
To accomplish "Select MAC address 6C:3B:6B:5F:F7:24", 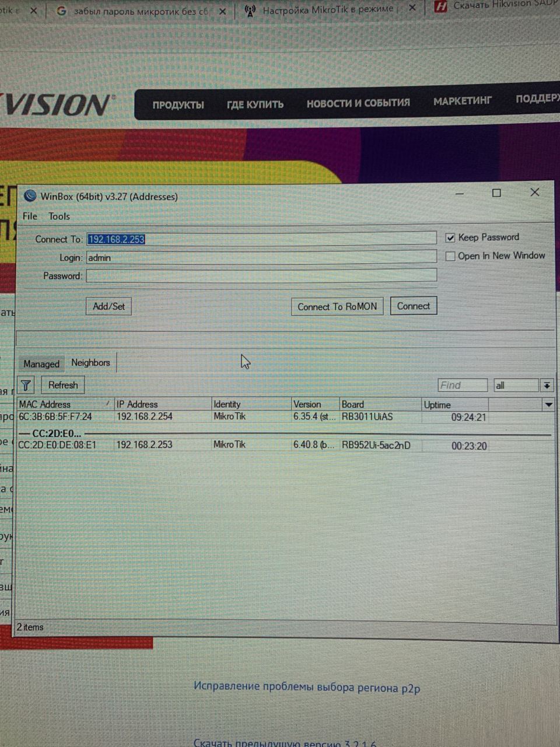I will coord(55,417).
